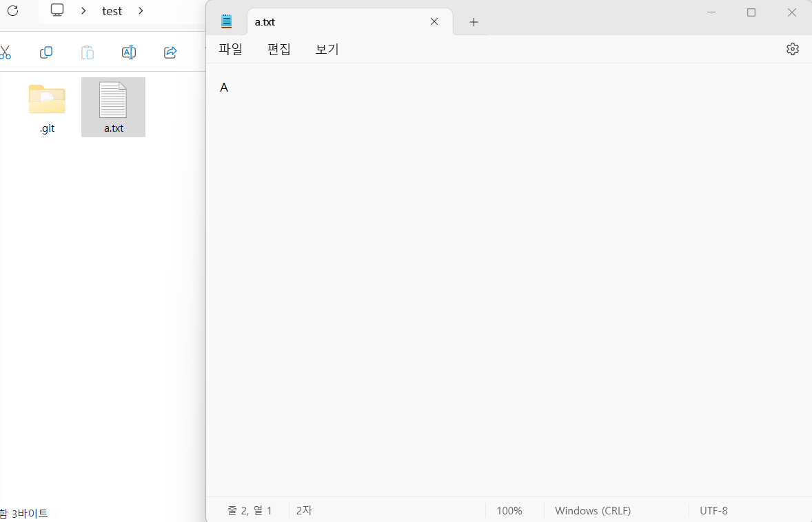This screenshot has width=812, height=522.
Task: Click the Paste clipboard icon
Action: pos(88,52)
